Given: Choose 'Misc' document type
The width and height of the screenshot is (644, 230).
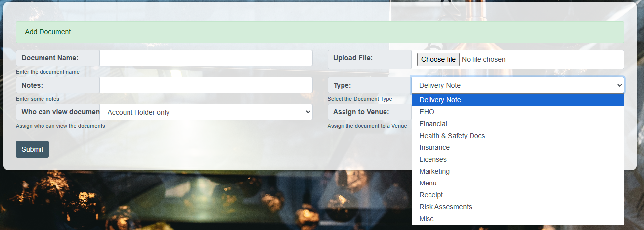Looking at the screenshot, I should click(427, 219).
